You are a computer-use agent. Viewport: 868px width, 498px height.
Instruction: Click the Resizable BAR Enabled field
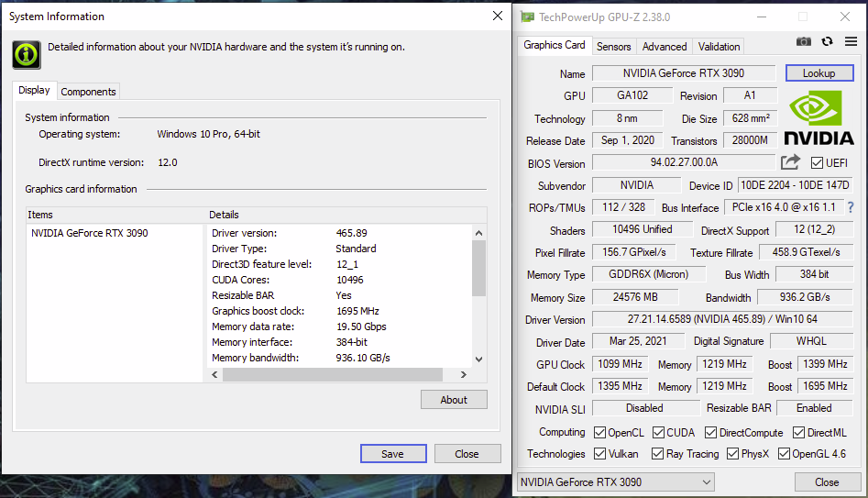[x=814, y=408]
